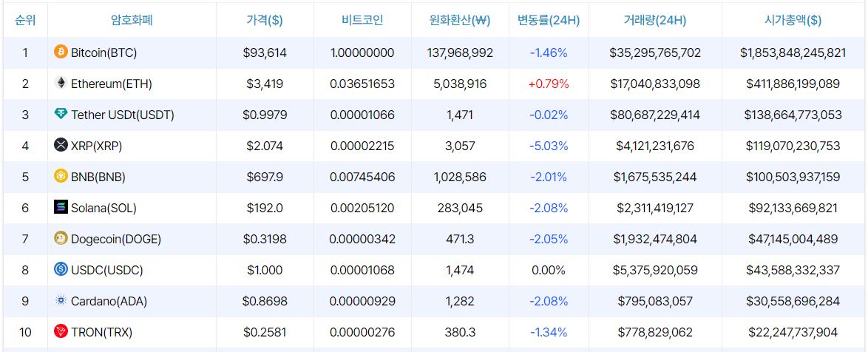Open the USDC(USDC) name link
This screenshot has width=868, height=352.
(x=107, y=270)
